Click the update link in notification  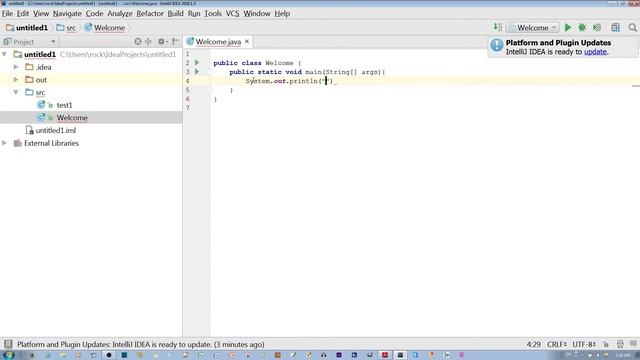click(596, 52)
